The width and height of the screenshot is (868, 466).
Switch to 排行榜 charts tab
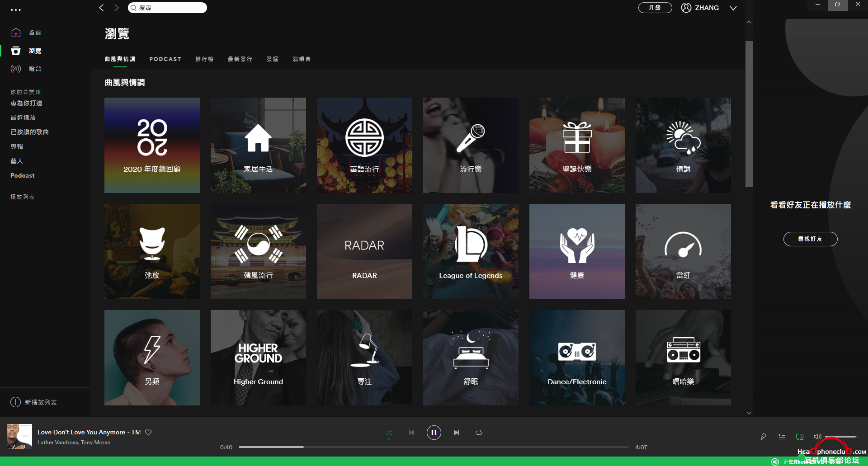[x=204, y=59]
